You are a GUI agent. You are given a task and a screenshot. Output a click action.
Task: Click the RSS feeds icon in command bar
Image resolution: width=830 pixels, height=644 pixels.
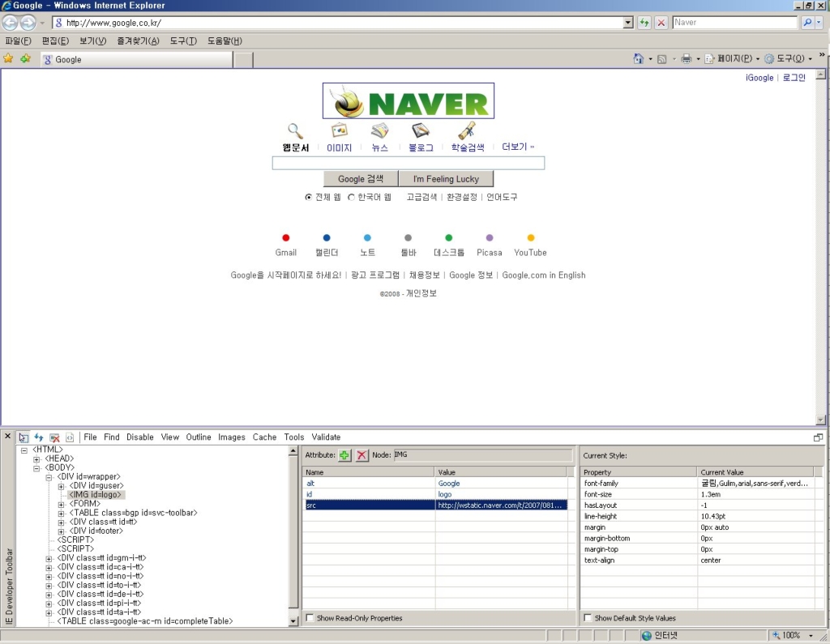pyautogui.click(x=661, y=59)
